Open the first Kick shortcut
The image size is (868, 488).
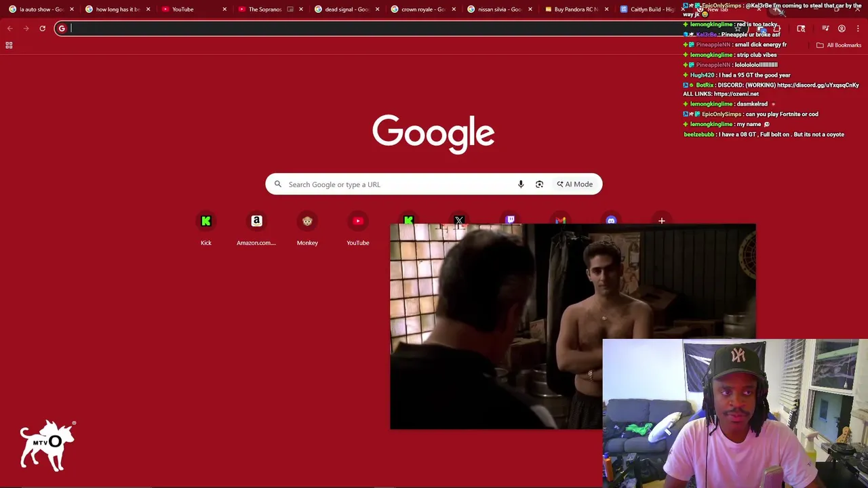[206, 221]
